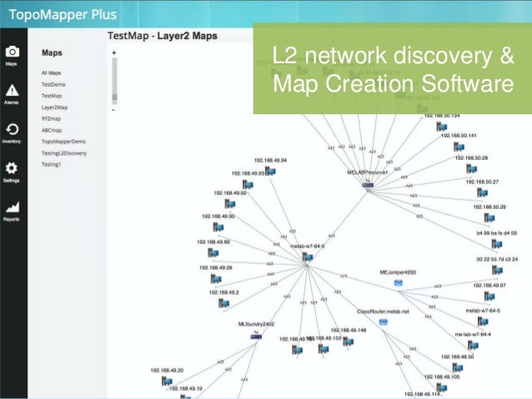Click the 192.168.49.19 label
The width and height of the screenshot is (532, 399).
click(x=186, y=388)
